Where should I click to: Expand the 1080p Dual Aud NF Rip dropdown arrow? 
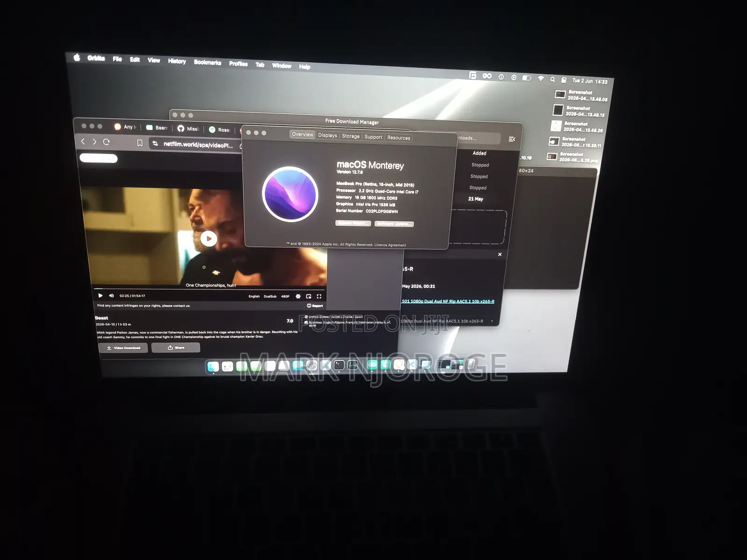point(492,321)
